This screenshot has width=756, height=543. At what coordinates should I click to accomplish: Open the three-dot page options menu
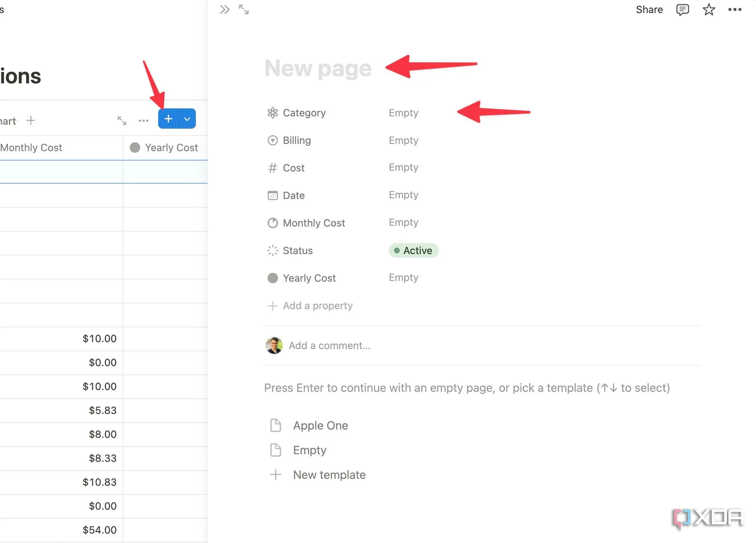tap(735, 9)
